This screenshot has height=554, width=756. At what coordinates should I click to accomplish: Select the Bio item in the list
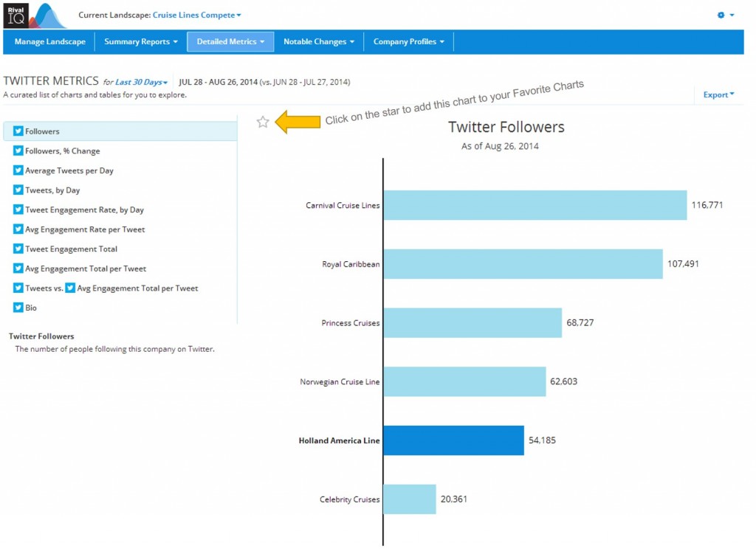31,308
